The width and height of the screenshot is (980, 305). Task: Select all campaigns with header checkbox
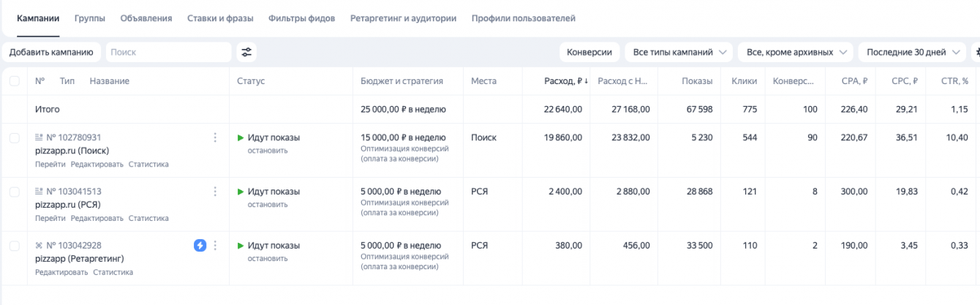point(15,81)
